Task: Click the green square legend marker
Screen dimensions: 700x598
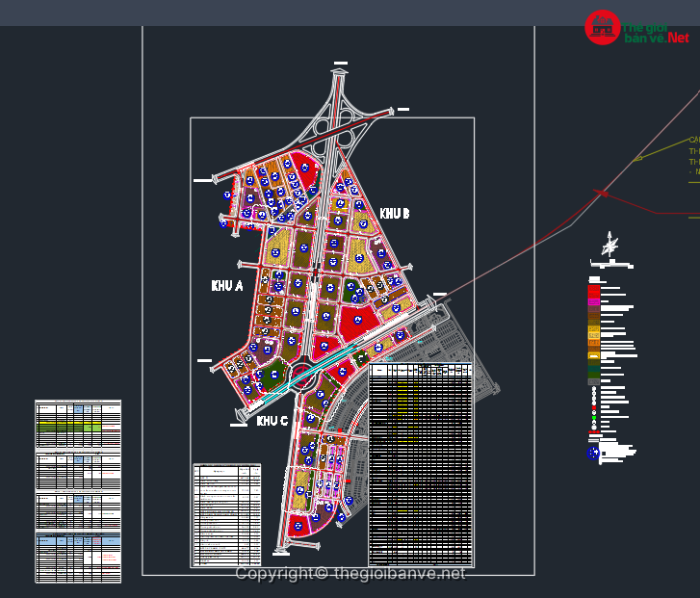Action: (x=594, y=419)
